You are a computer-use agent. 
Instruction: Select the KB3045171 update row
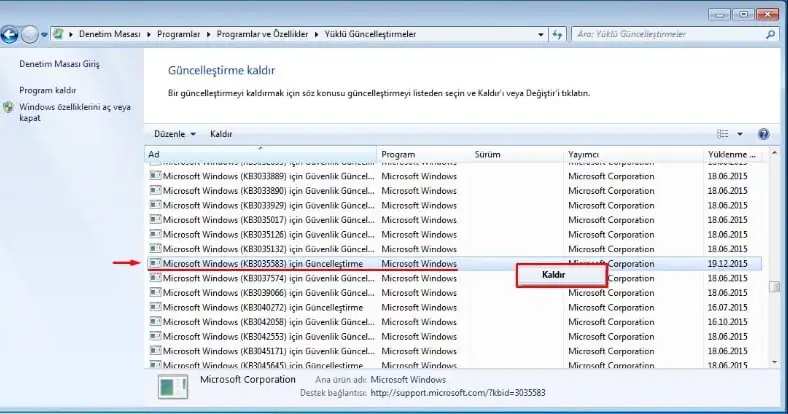click(455, 351)
